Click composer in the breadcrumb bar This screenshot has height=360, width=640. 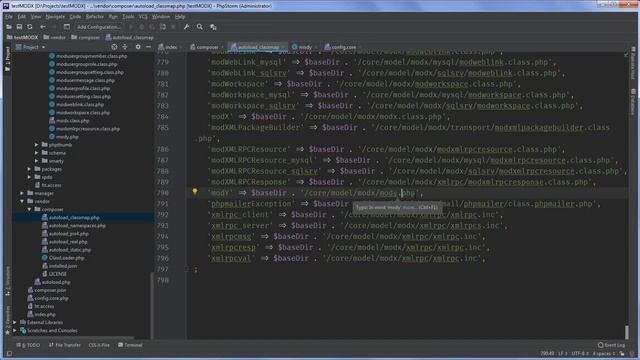[x=85, y=38]
